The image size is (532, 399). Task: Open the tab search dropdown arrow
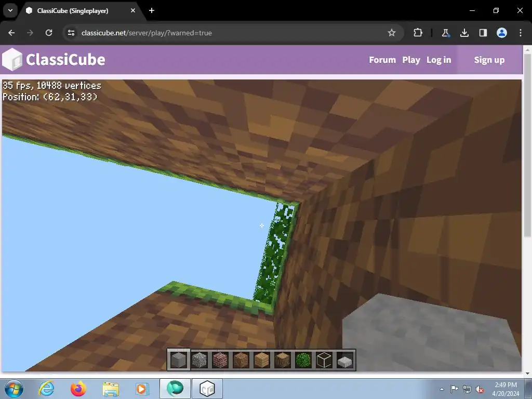coord(10,10)
